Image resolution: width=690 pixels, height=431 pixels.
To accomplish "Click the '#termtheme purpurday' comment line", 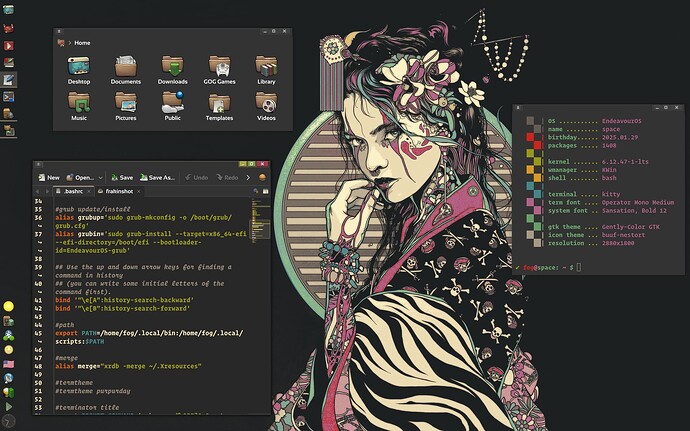I will 93,391.
